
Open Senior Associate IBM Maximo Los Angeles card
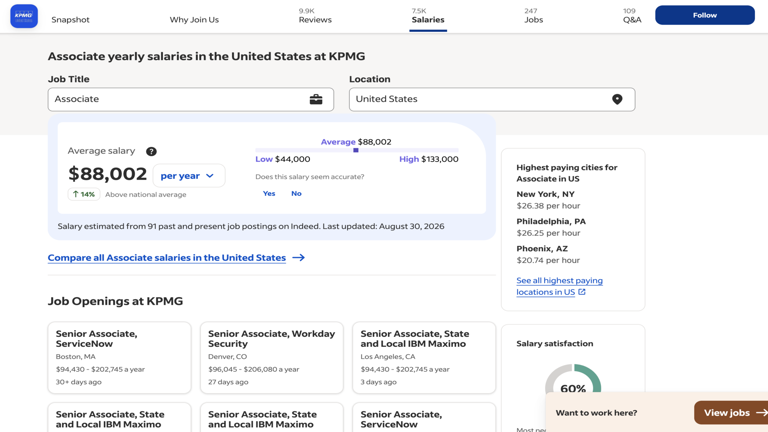[424, 358]
